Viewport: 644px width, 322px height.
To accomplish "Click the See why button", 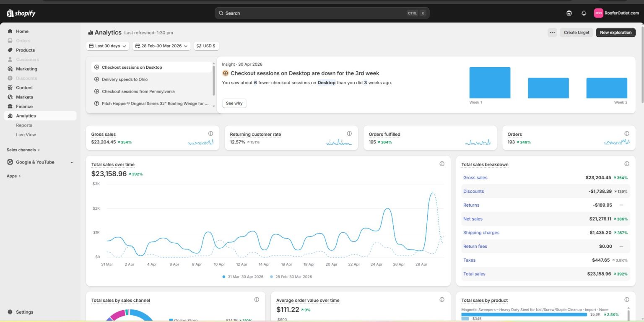I will tap(234, 103).
